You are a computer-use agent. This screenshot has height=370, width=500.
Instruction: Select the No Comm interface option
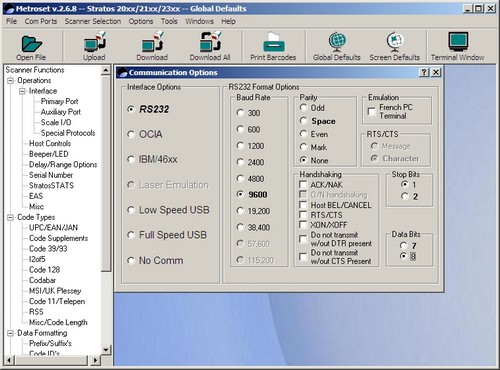[x=131, y=260]
